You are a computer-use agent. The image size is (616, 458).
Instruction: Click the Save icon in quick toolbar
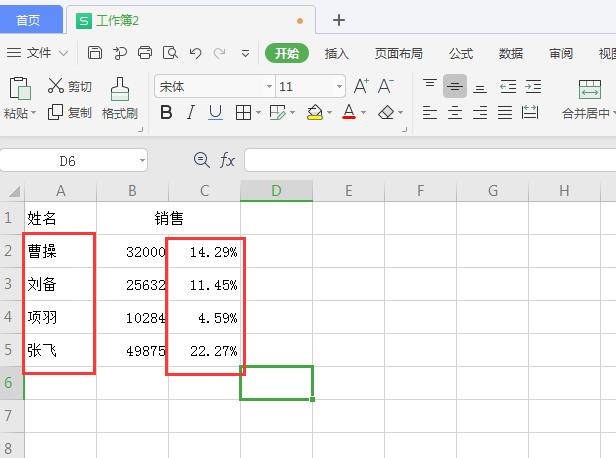click(x=95, y=53)
